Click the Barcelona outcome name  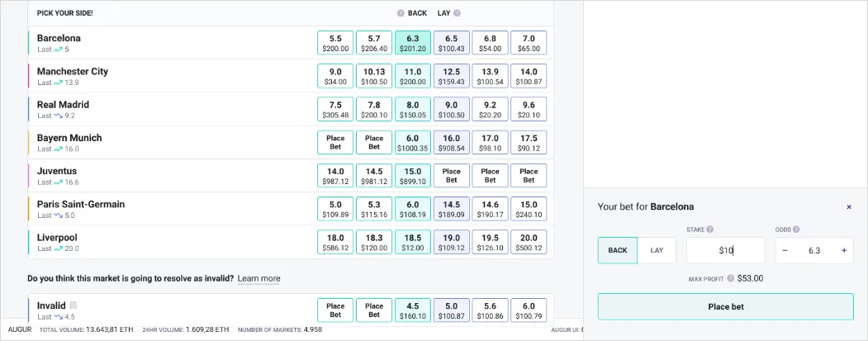click(59, 38)
